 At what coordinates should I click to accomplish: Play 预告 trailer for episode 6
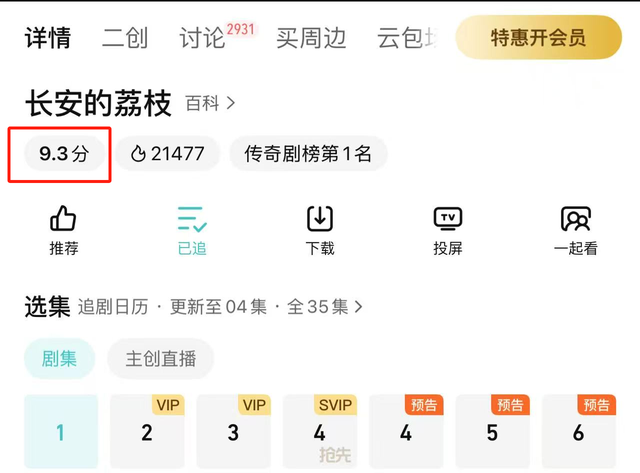point(579,431)
